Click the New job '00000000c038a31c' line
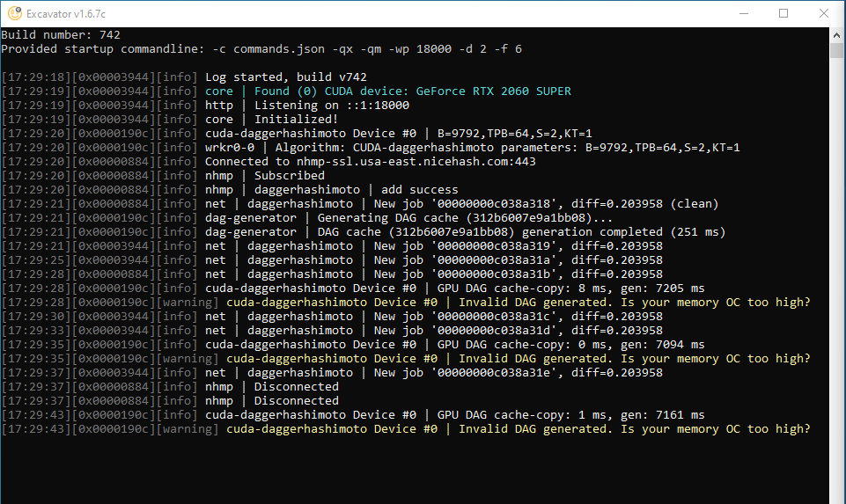The width and height of the screenshot is (846, 504). click(332, 317)
